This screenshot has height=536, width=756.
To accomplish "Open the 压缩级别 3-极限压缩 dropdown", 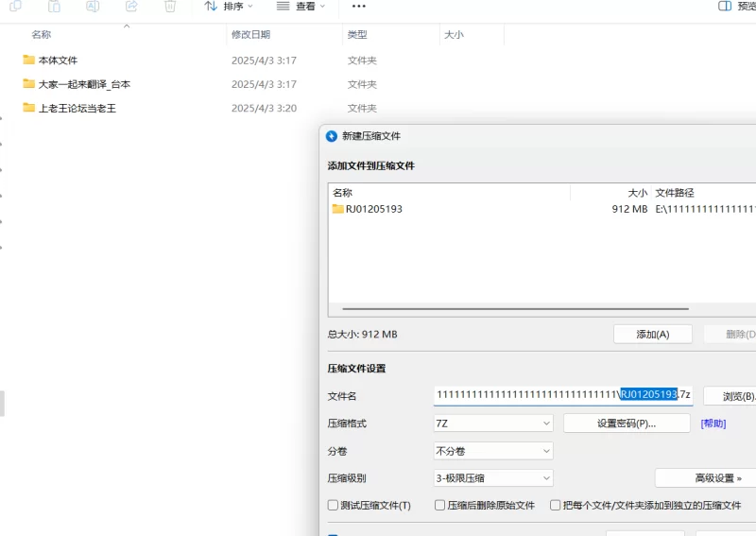I will point(492,478).
